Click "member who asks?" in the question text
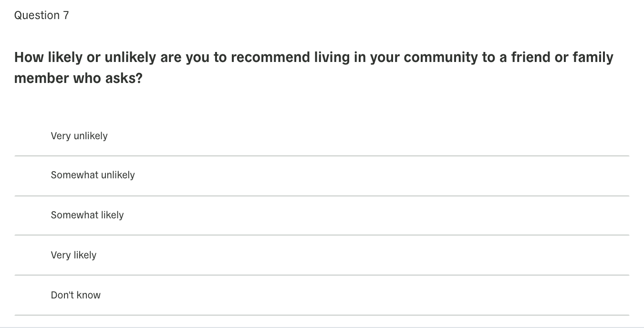This screenshot has height=328, width=644. [78, 78]
